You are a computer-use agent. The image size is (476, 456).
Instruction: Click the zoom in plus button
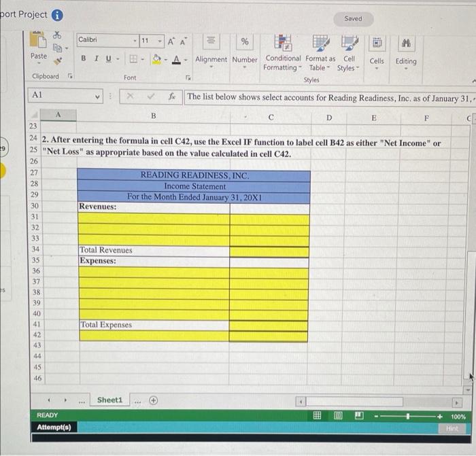click(x=439, y=417)
